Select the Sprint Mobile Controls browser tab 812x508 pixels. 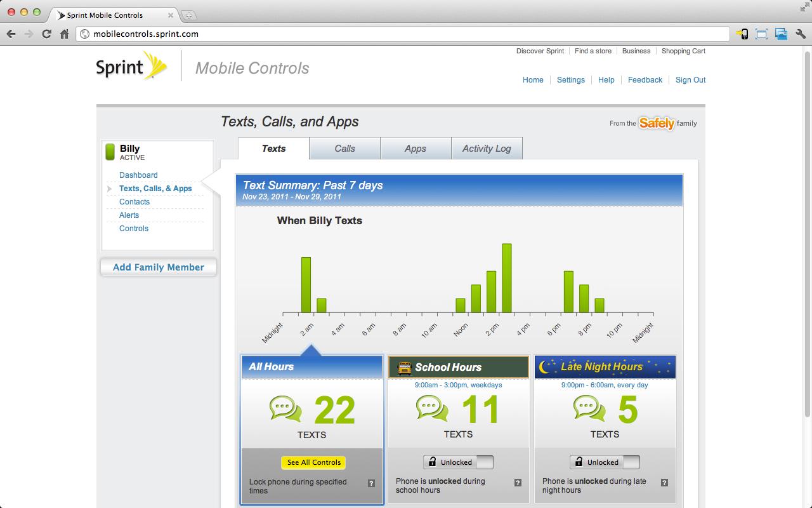pos(114,15)
